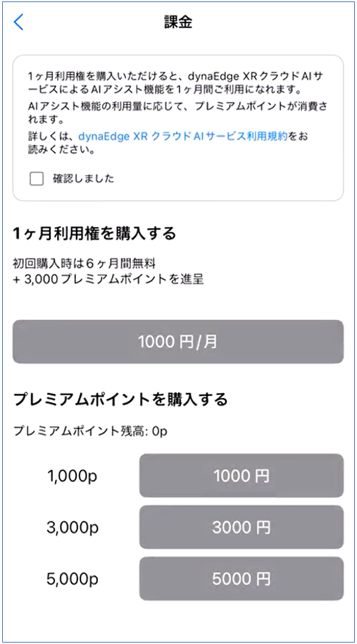Buy 1,000p with the 1000 円 button
The height and width of the screenshot is (644, 357).
point(242,476)
